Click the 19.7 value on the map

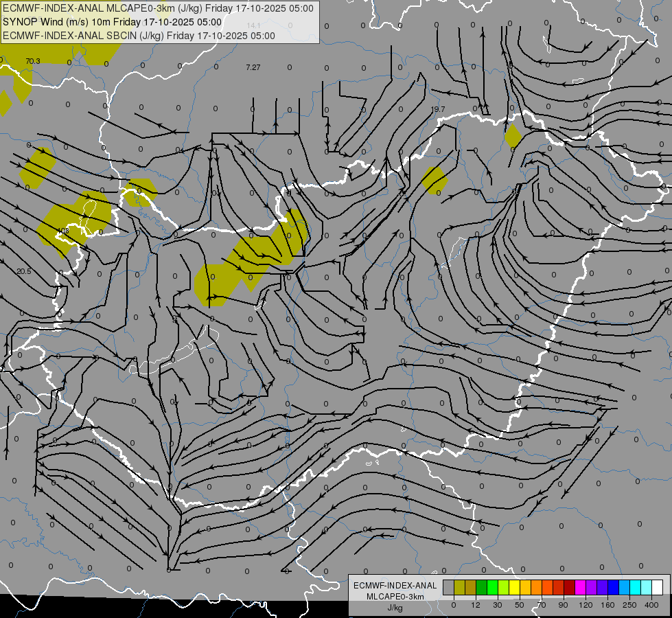click(437, 109)
